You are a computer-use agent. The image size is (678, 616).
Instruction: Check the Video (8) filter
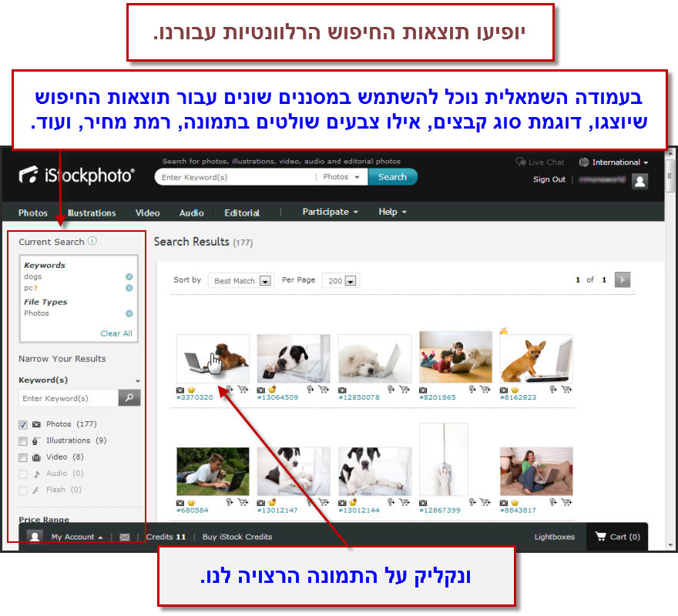click(24, 457)
